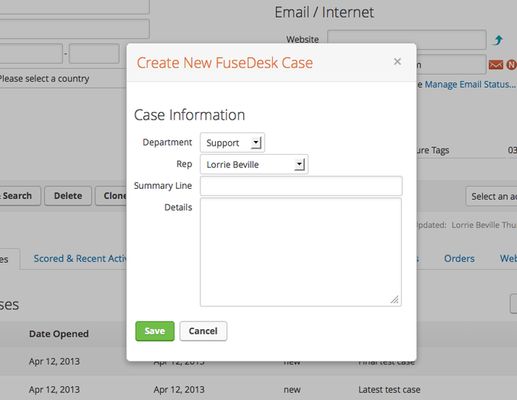The image size is (517, 400).
Task: Click the Details resize handle
Action: (x=395, y=300)
